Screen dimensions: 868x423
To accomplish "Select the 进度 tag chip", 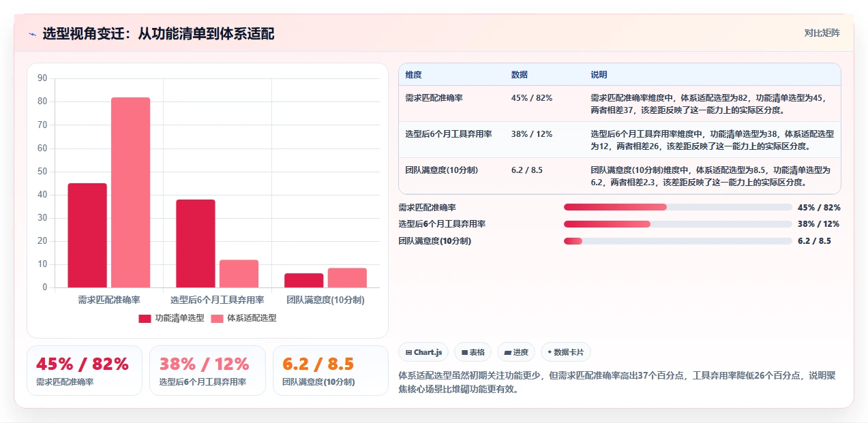I will click(x=516, y=352).
